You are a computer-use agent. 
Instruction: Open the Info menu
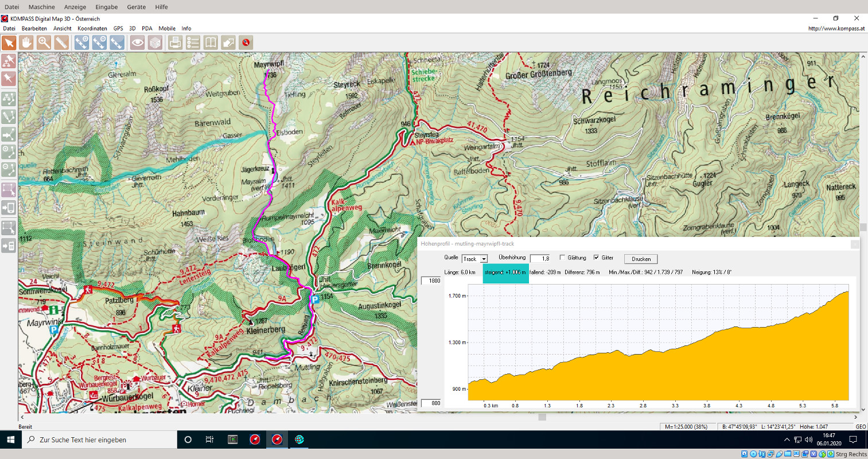point(186,28)
